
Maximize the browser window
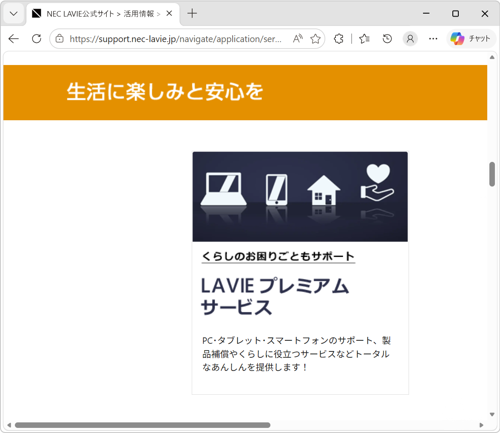pos(455,13)
